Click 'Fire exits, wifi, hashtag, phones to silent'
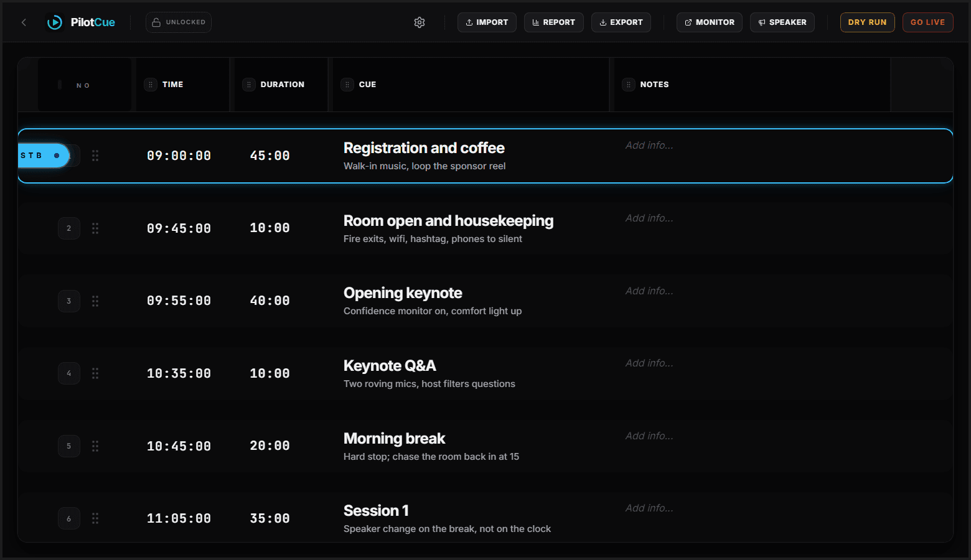The image size is (971, 560). pos(433,239)
